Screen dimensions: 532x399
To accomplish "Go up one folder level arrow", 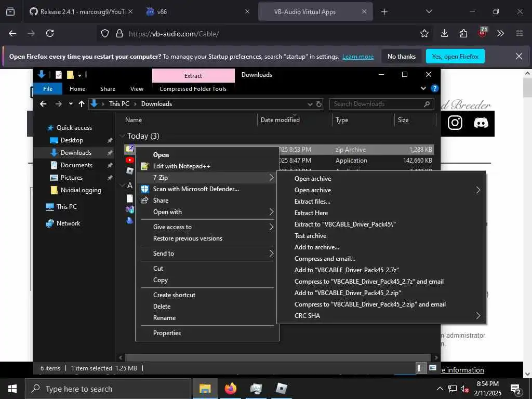I will [x=82, y=104].
